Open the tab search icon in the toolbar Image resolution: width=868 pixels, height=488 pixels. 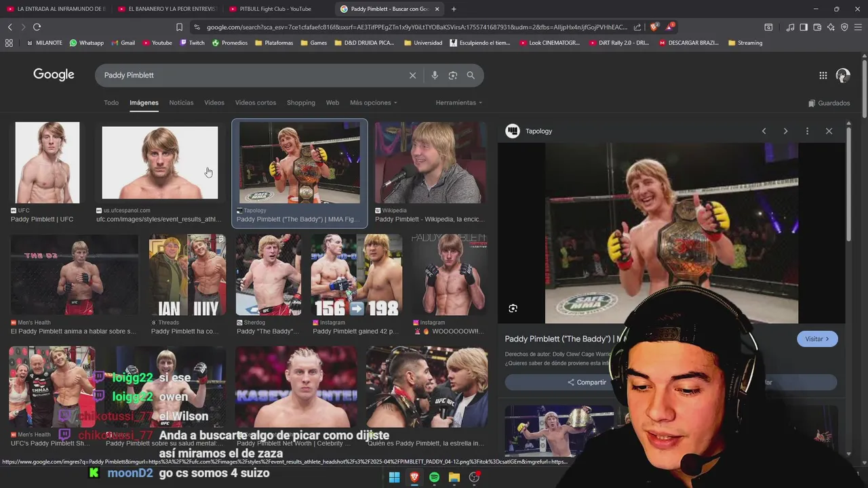[x=768, y=27]
